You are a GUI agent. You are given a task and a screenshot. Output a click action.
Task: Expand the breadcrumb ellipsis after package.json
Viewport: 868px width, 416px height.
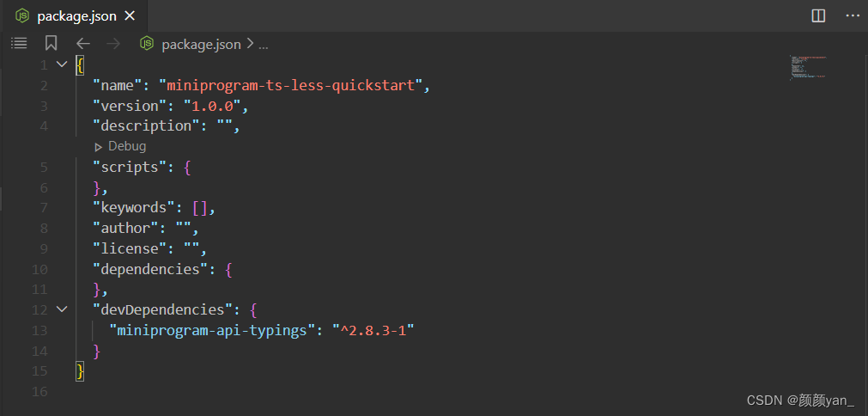pyautogui.click(x=263, y=45)
